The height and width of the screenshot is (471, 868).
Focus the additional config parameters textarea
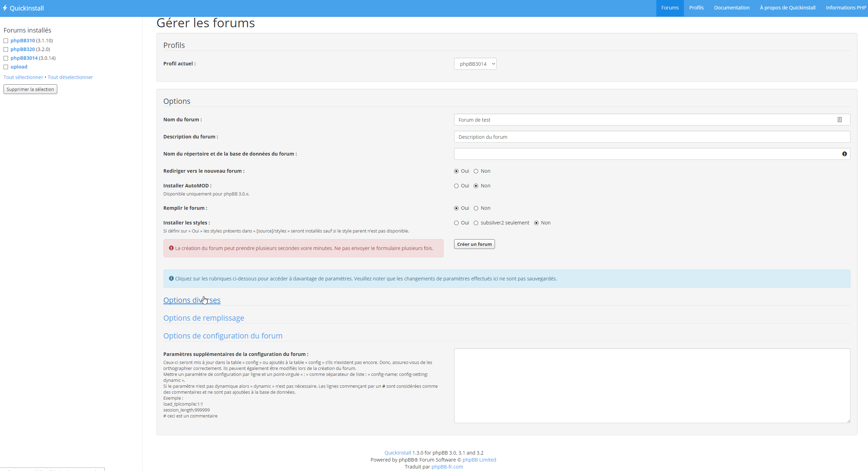click(x=652, y=385)
